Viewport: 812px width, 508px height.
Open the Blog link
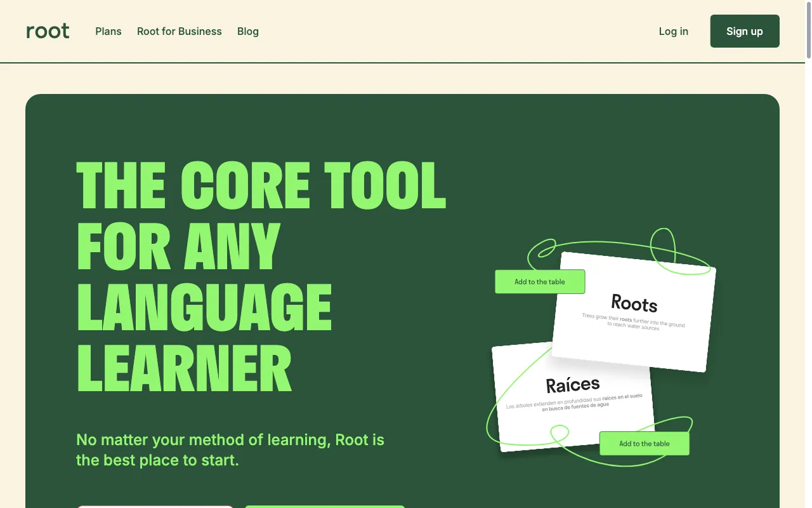[x=248, y=31]
